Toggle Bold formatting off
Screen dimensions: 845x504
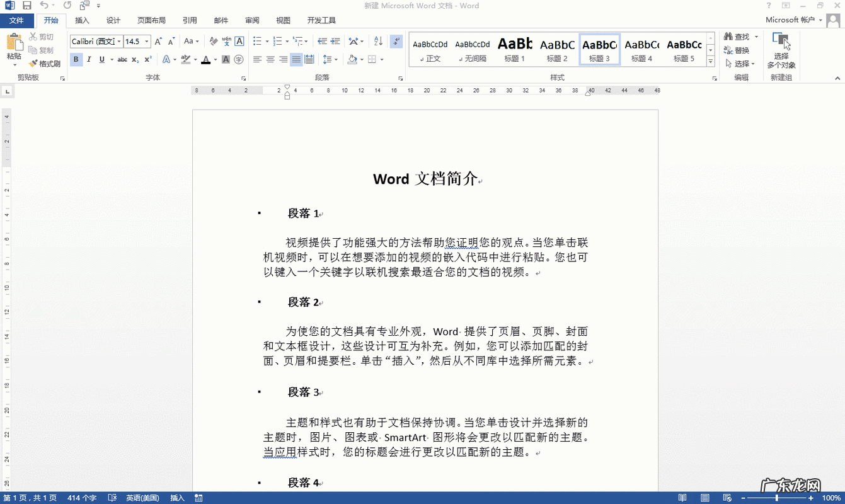pos(76,60)
